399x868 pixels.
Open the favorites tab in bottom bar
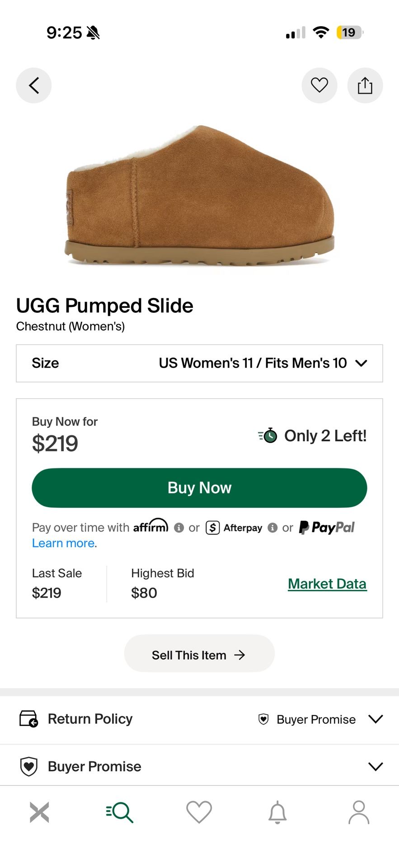click(199, 812)
